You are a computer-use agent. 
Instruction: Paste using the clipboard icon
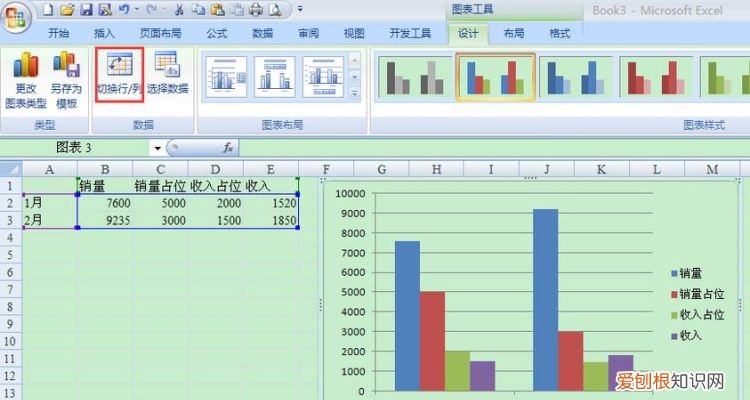tap(218, 10)
